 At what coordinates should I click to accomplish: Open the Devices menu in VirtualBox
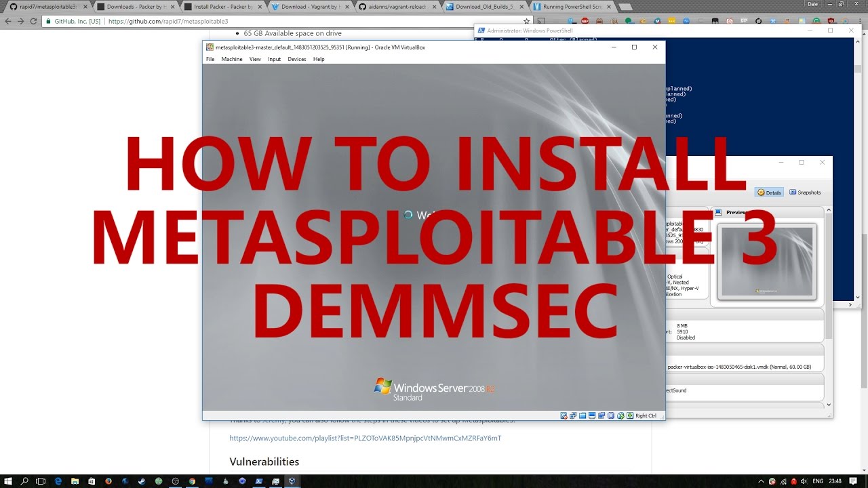297,59
